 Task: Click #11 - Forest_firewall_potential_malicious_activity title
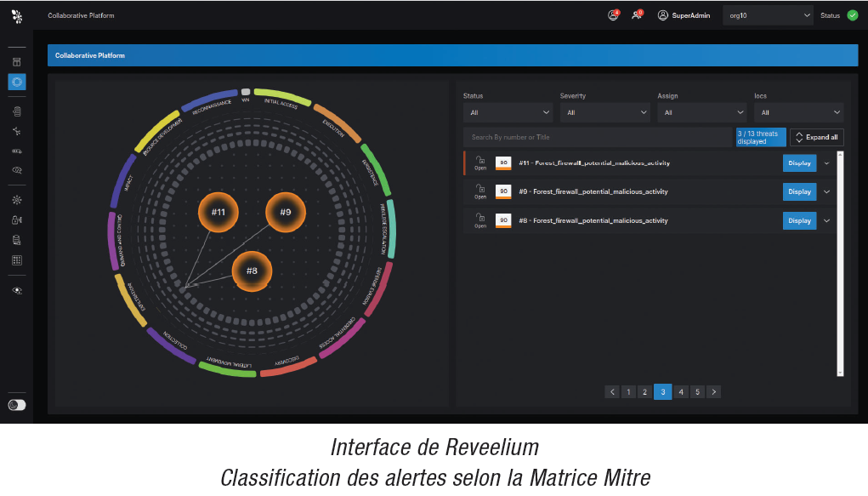(594, 163)
